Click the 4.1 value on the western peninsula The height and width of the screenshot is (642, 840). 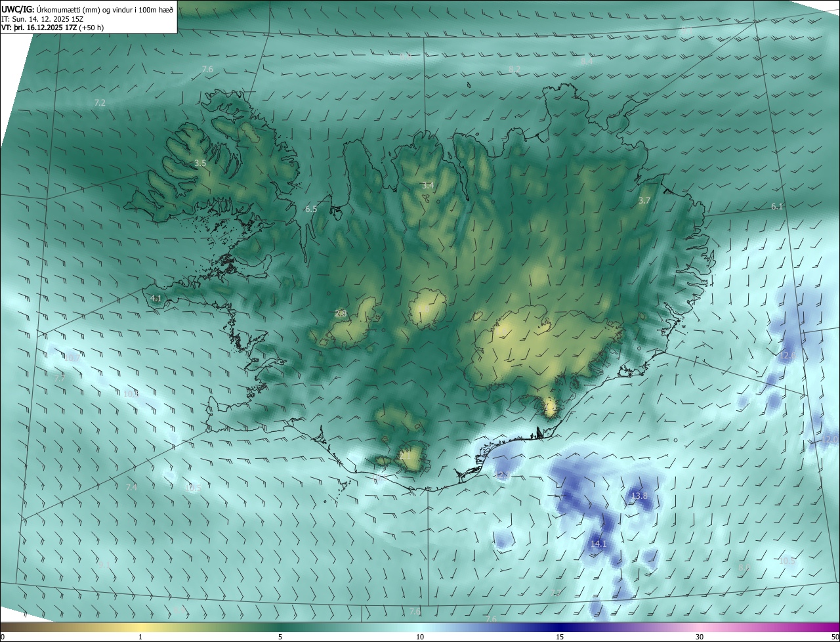click(156, 299)
